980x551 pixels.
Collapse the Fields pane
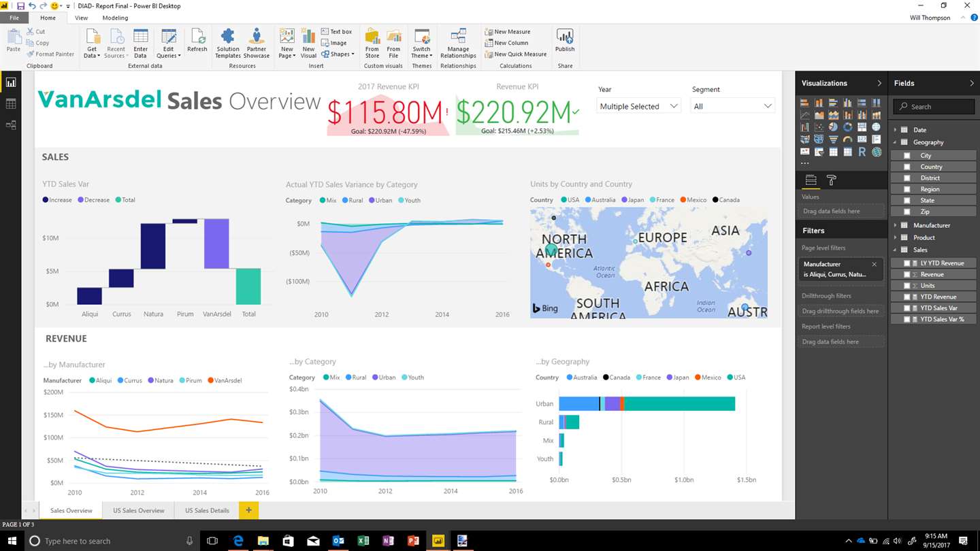[x=971, y=83]
